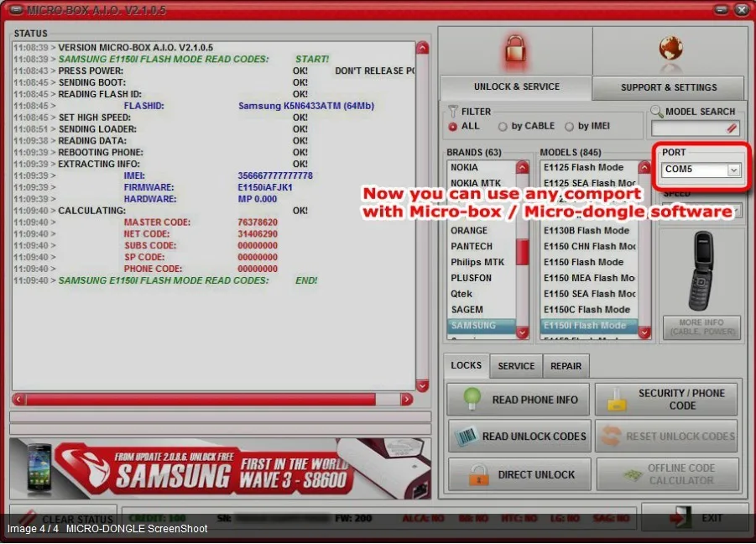756x544 pixels.
Task: Select E1125 Flash Mode model
Action: click(x=589, y=167)
